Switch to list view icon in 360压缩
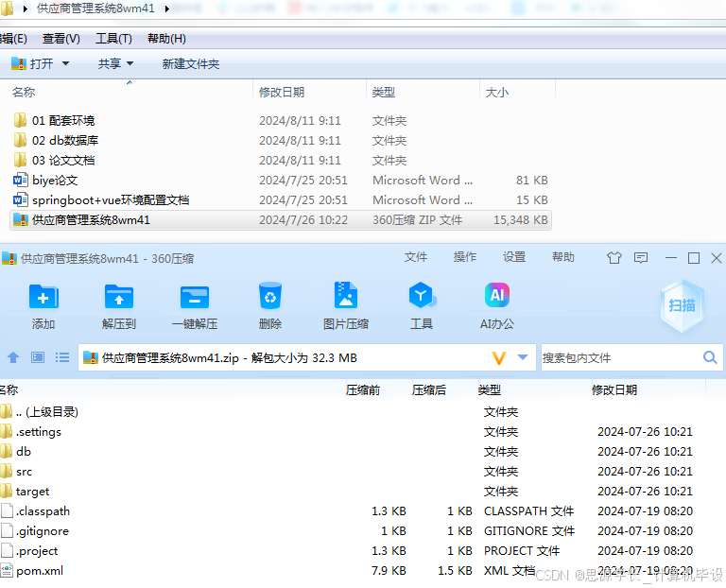The width and height of the screenshot is (726, 588). (x=62, y=357)
